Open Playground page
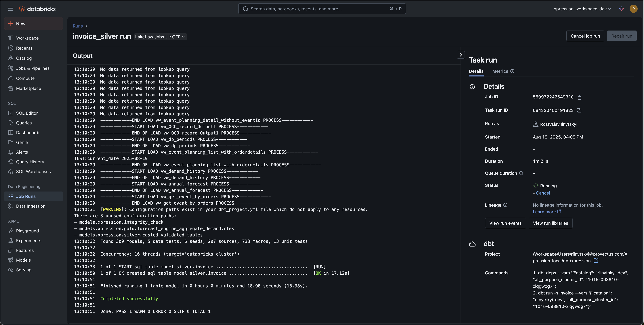 (34, 231)
